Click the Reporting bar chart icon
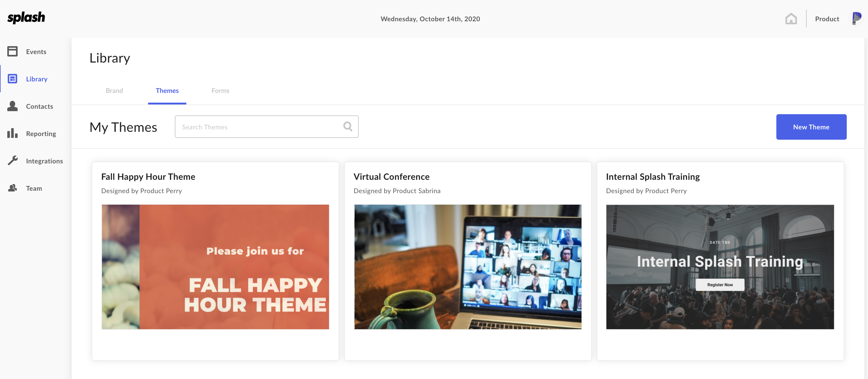The height and width of the screenshot is (379, 868). pyautogui.click(x=12, y=133)
